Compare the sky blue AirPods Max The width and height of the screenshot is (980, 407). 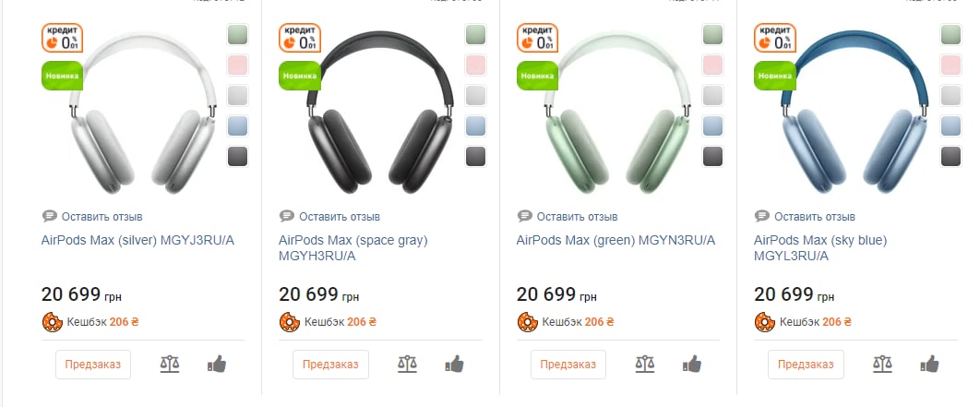click(883, 364)
